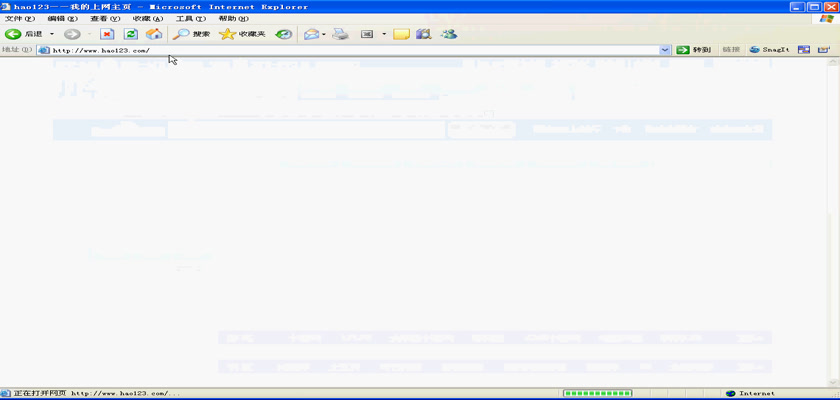Open the Search (搜索) magnifier button
The width and height of the screenshot is (840, 400).
pos(191,34)
